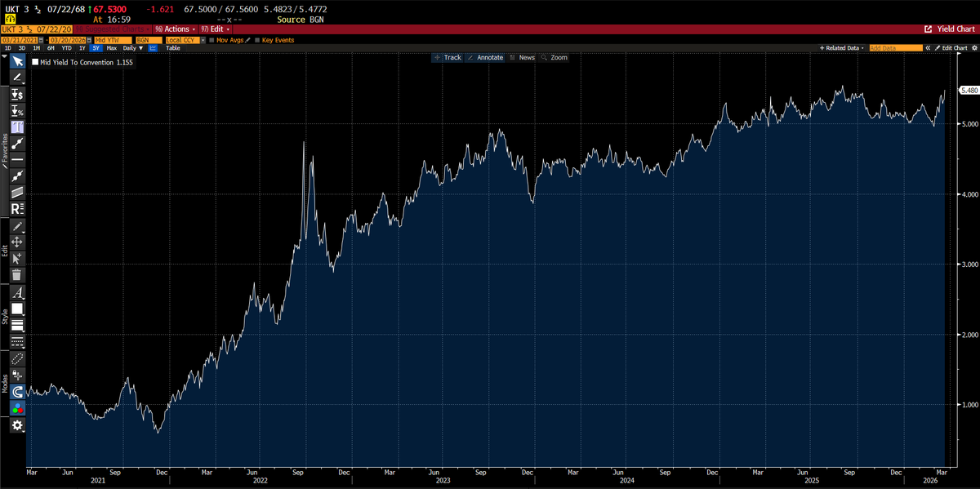The image size is (980, 489).
Task: Select the 3D time range tab
Action: pyautogui.click(x=21, y=48)
